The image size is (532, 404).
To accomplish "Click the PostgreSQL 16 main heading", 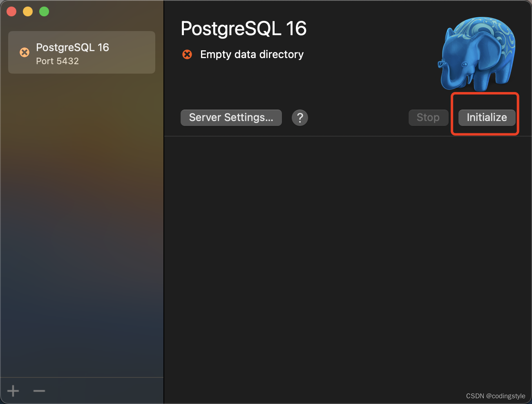I will point(244,29).
